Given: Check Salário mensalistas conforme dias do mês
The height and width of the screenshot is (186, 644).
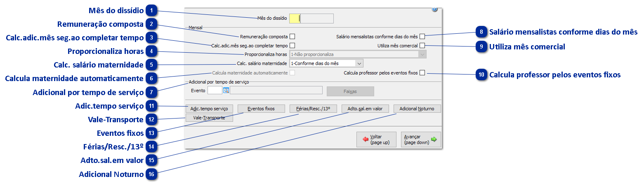Looking at the screenshot, I should click(422, 37).
